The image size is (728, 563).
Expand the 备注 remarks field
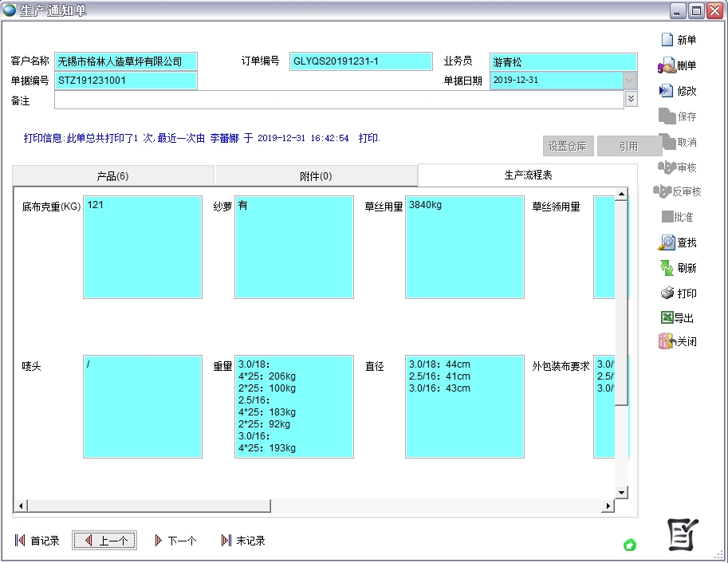[631, 99]
